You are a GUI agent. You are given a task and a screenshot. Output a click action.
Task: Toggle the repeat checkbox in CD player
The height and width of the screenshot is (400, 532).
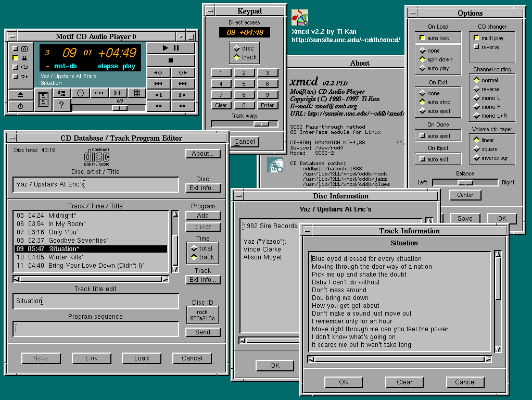tap(15, 67)
